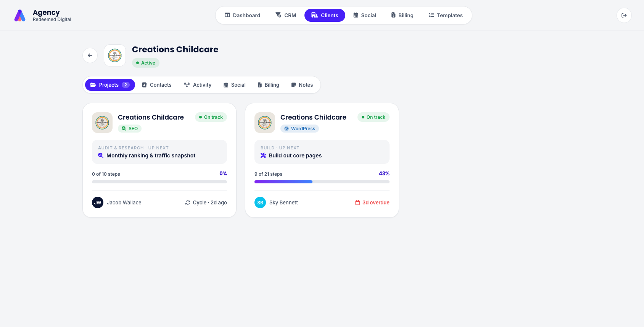Switch to the Contacts tab
Screen dimensions: 644x327
(x=157, y=85)
